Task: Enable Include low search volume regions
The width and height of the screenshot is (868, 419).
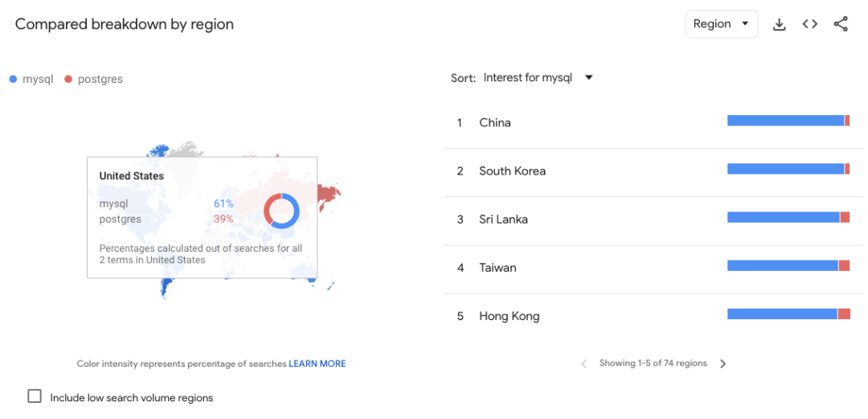Action: click(35, 396)
